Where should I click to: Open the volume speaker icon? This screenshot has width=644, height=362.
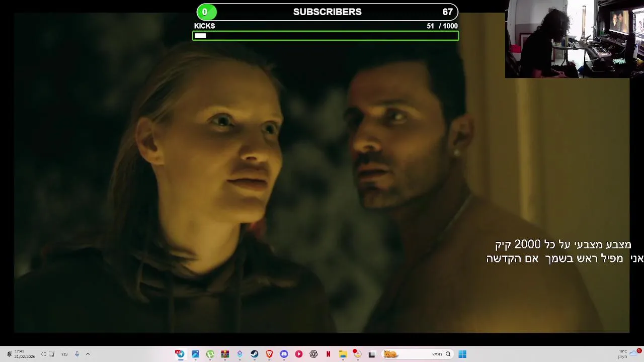pyautogui.click(x=43, y=354)
